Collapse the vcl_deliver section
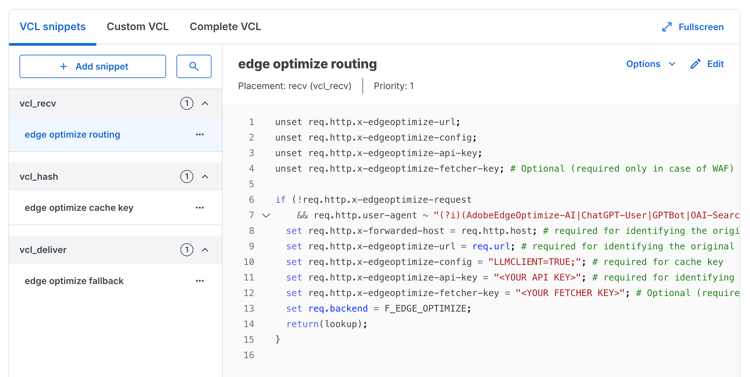 pos(205,250)
